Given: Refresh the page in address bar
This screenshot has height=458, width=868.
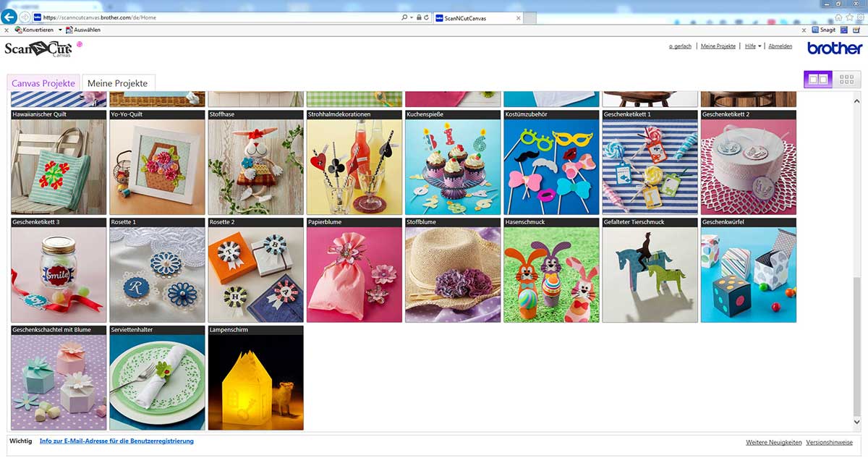Looking at the screenshot, I should (427, 17).
